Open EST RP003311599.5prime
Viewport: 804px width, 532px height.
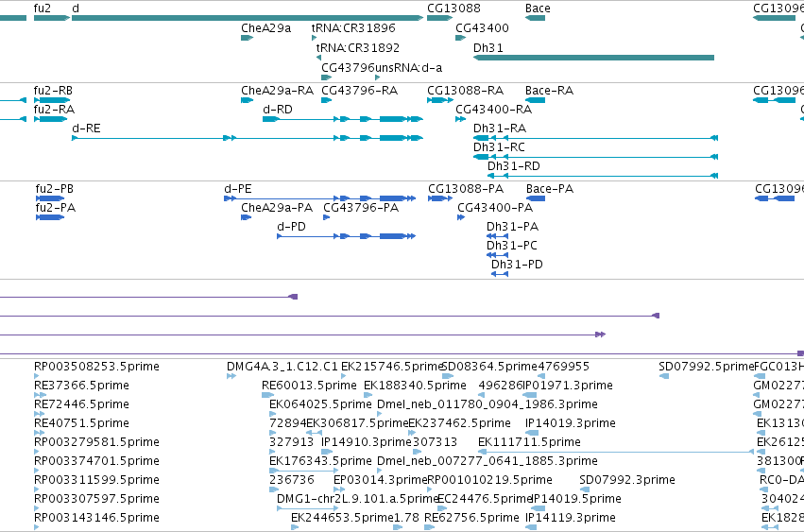[96, 480]
